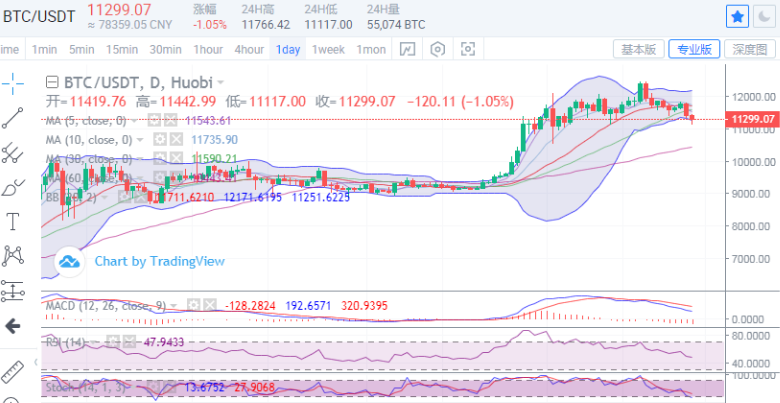
Task: Remove the MA (10, close, 0) indicator
Action: click(x=176, y=139)
